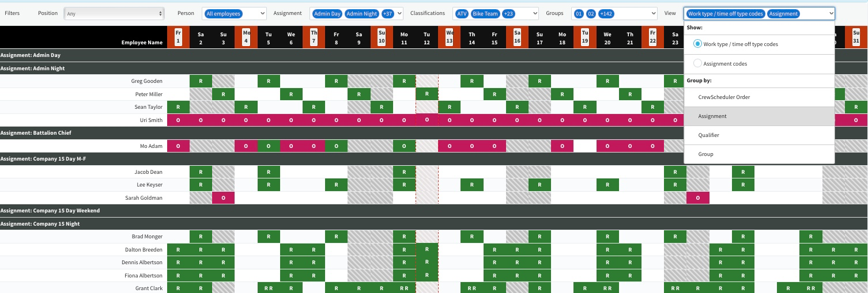
Task: Click employee name Sarah Goldman
Action: [144, 198]
